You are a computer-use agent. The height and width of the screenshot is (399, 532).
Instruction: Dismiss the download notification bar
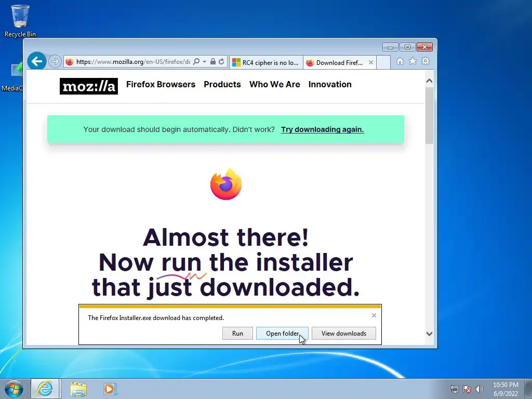tap(374, 315)
